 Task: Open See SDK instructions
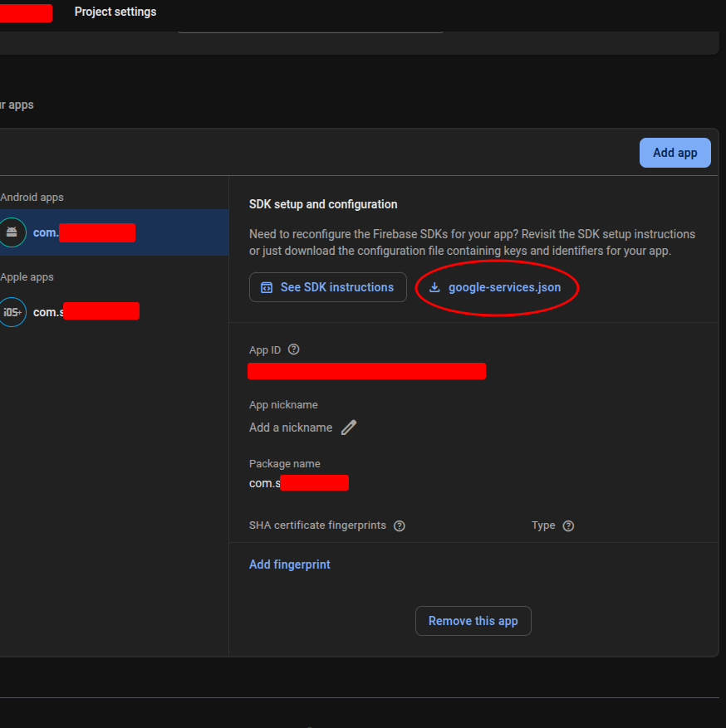coord(328,287)
